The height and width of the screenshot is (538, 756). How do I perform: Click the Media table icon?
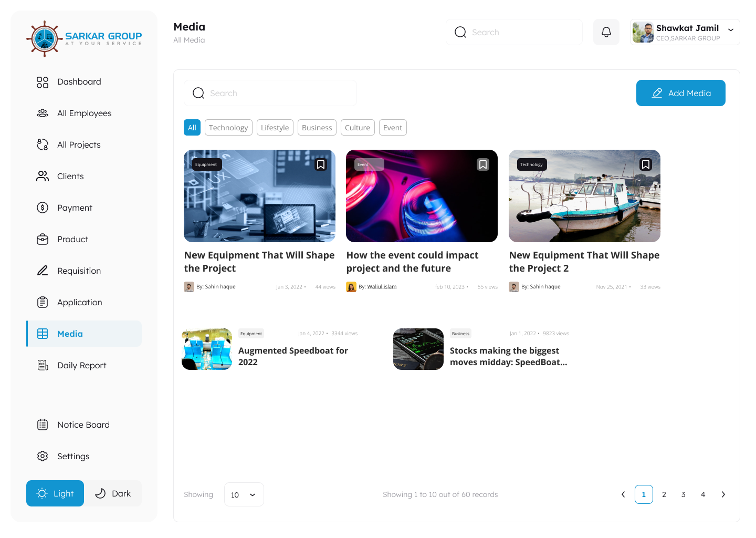pyautogui.click(x=43, y=334)
